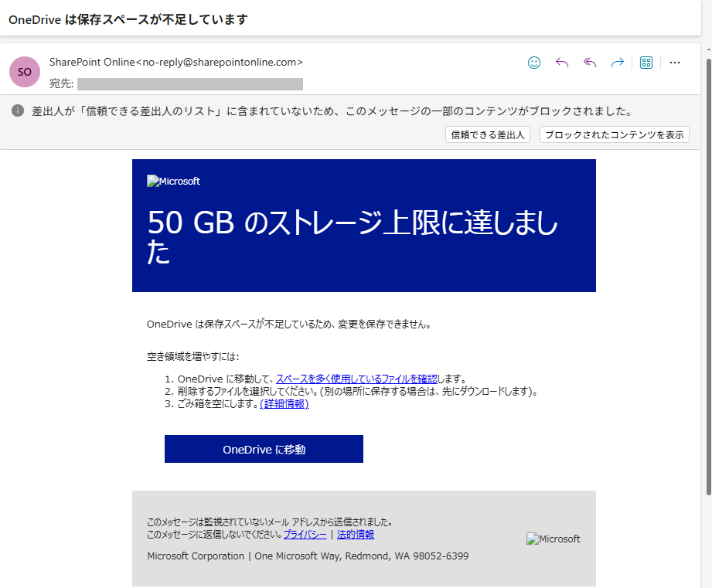Open the more actions ellipsis menu
This screenshot has height=588, width=712.
675,63
